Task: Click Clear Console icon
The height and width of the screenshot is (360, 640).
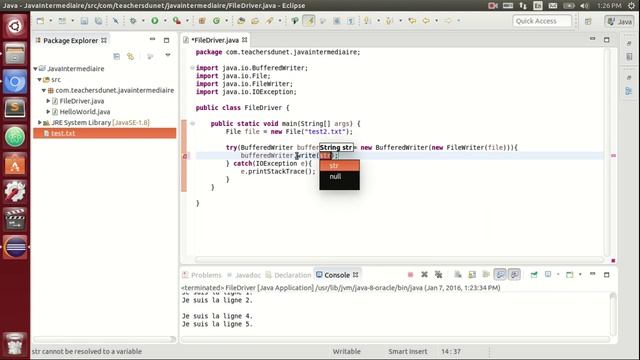Action: tap(458, 275)
